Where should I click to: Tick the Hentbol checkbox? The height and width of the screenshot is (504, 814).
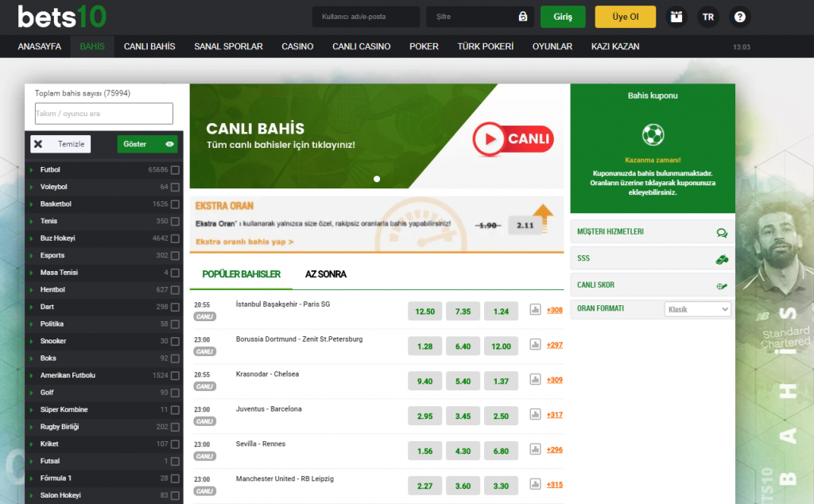click(x=175, y=289)
